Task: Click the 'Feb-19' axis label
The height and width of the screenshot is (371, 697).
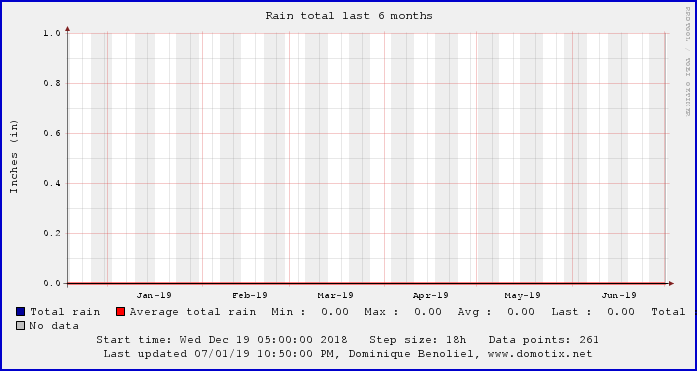Action: coord(250,295)
